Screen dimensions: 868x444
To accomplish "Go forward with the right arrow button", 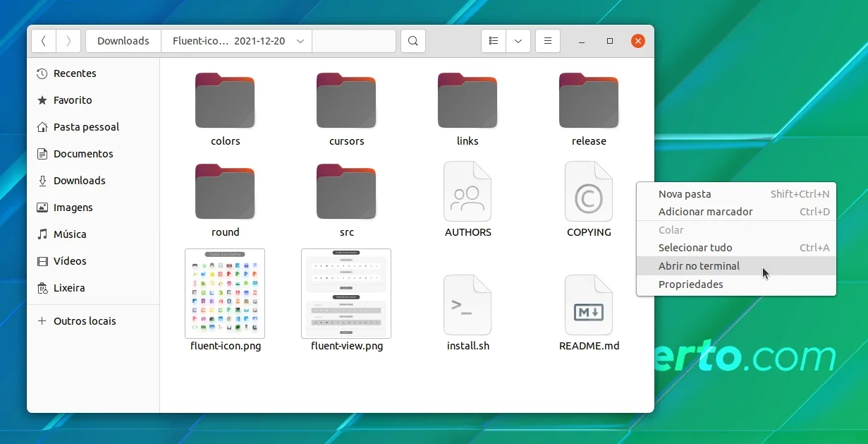I will [68, 41].
